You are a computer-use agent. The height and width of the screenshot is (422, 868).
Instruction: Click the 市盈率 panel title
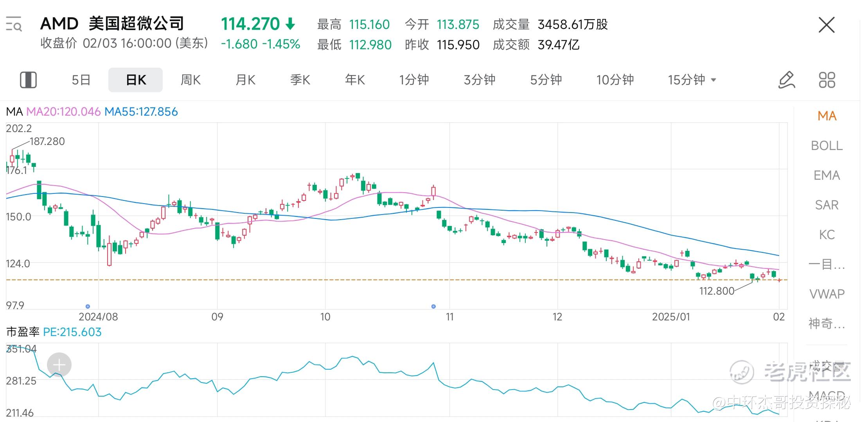pyautogui.click(x=23, y=332)
